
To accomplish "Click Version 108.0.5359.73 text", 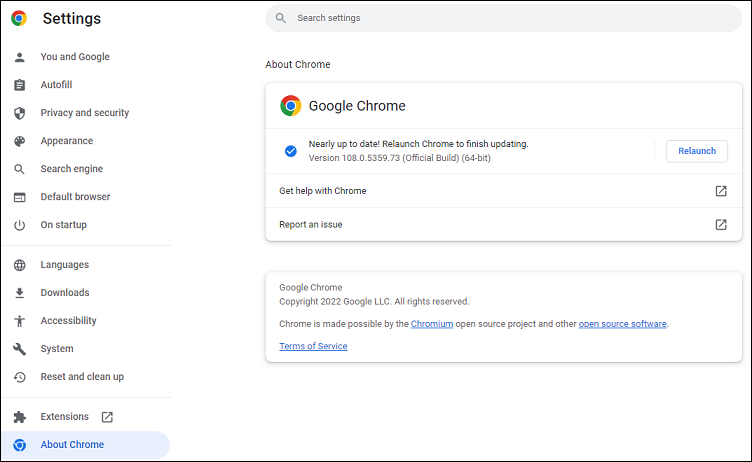I will tap(400, 158).
